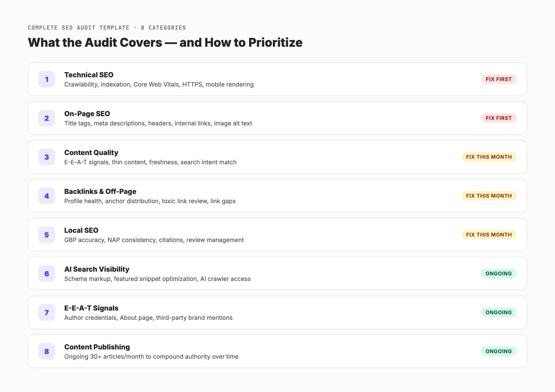This screenshot has width=555, height=392.
Task: Select the number 2 badge beside On-Page SEO
Action: click(x=47, y=118)
